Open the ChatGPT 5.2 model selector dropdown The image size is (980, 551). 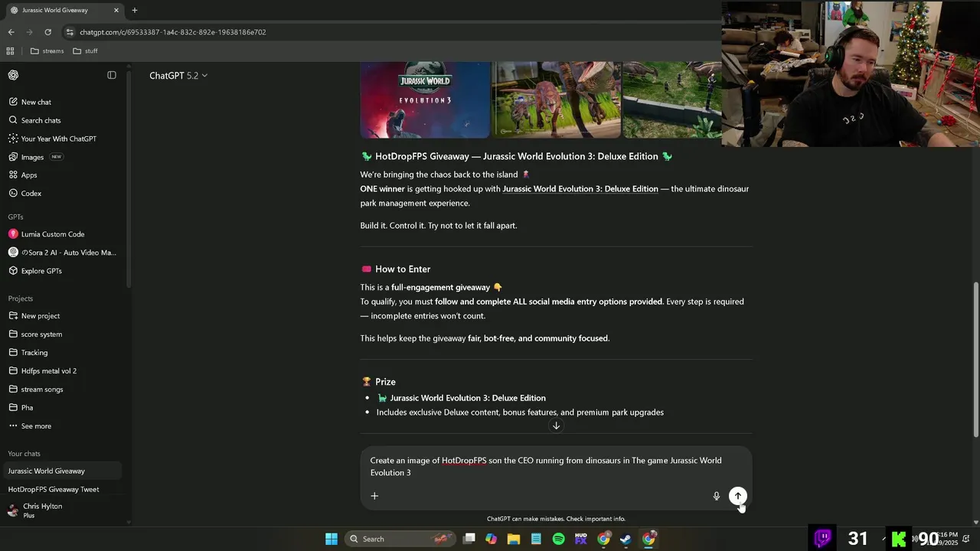point(178,76)
